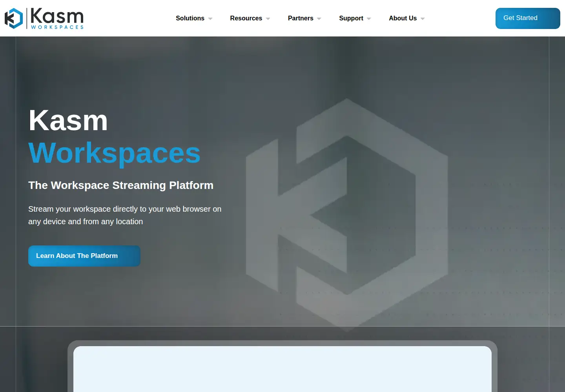Click The Workspace Streaming Platform subtitle

click(x=121, y=185)
